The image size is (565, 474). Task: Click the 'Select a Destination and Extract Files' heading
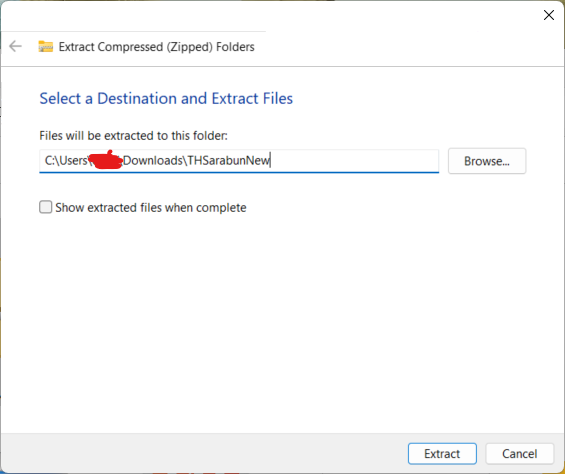(x=166, y=98)
